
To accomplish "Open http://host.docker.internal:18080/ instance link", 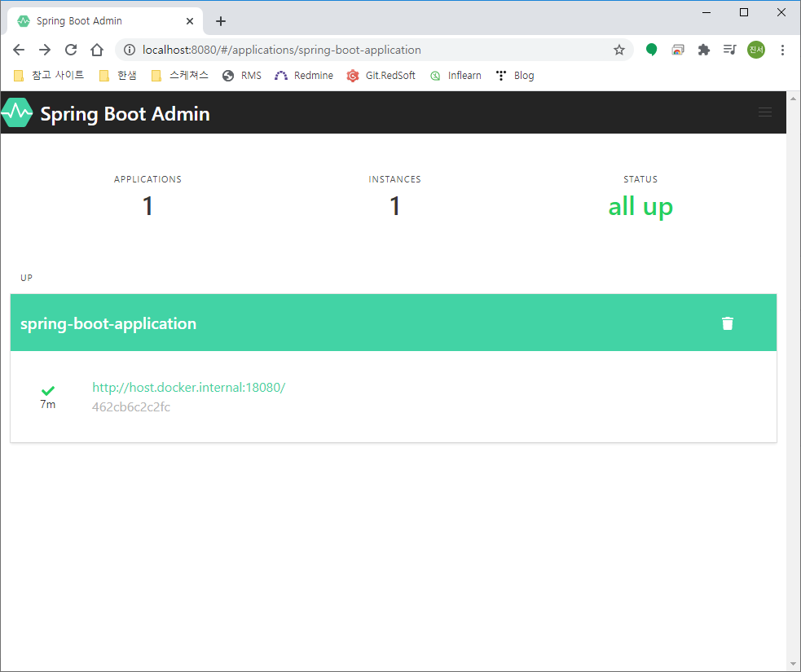I will coord(188,387).
